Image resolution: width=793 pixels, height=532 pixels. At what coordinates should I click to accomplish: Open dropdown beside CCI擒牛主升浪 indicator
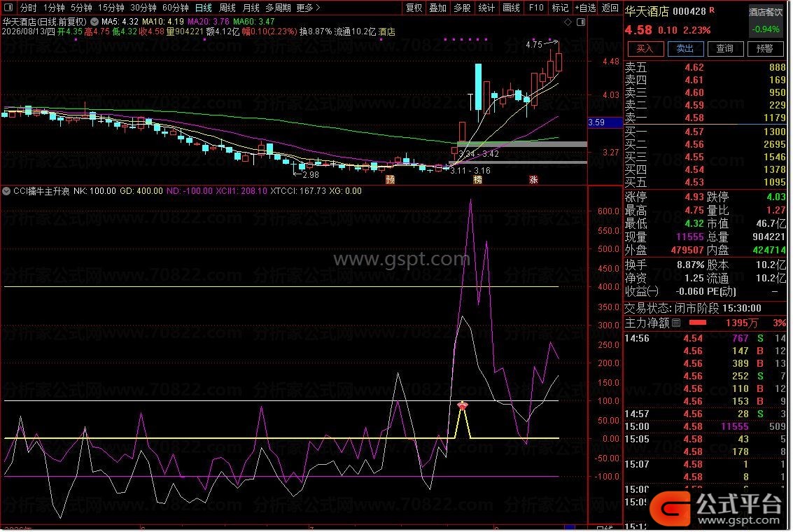point(6,191)
